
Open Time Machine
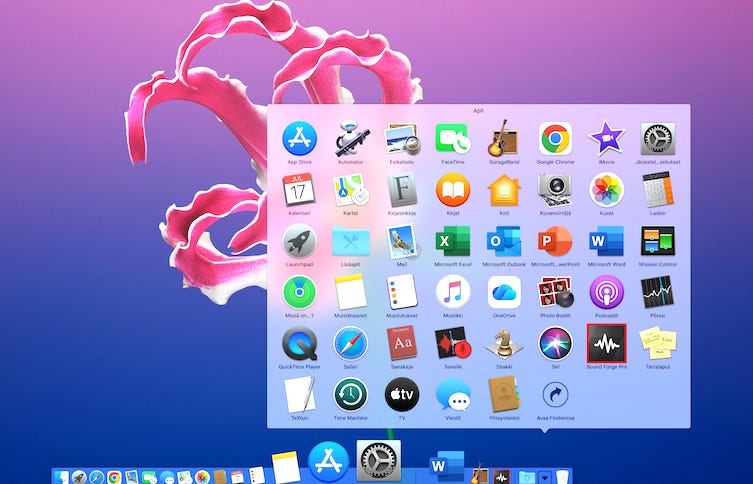351,395
